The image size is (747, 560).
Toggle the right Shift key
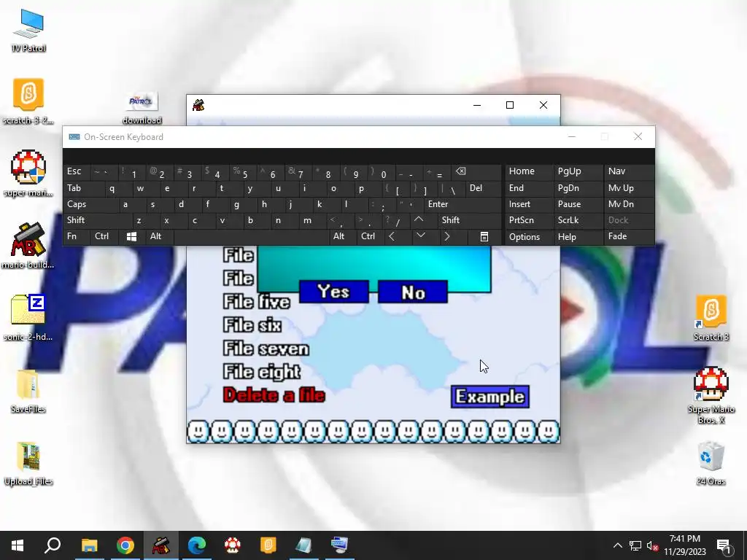[469, 220]
